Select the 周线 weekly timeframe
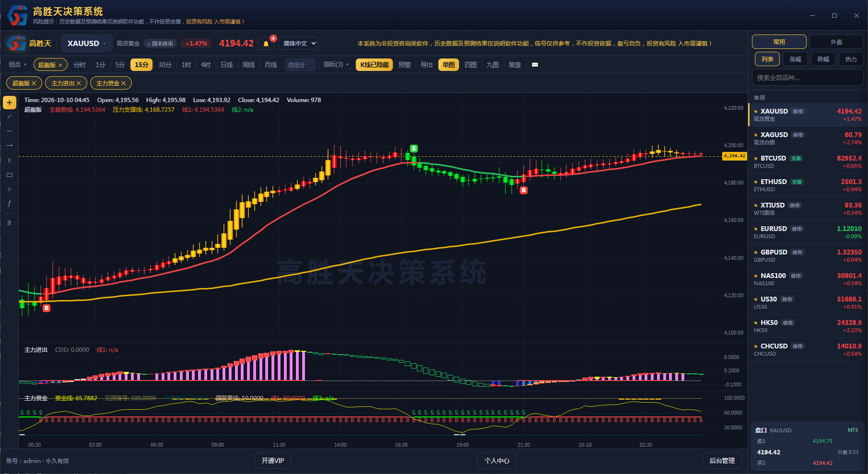868x474 pixels. pyautogui.click(x=248, y=65)
